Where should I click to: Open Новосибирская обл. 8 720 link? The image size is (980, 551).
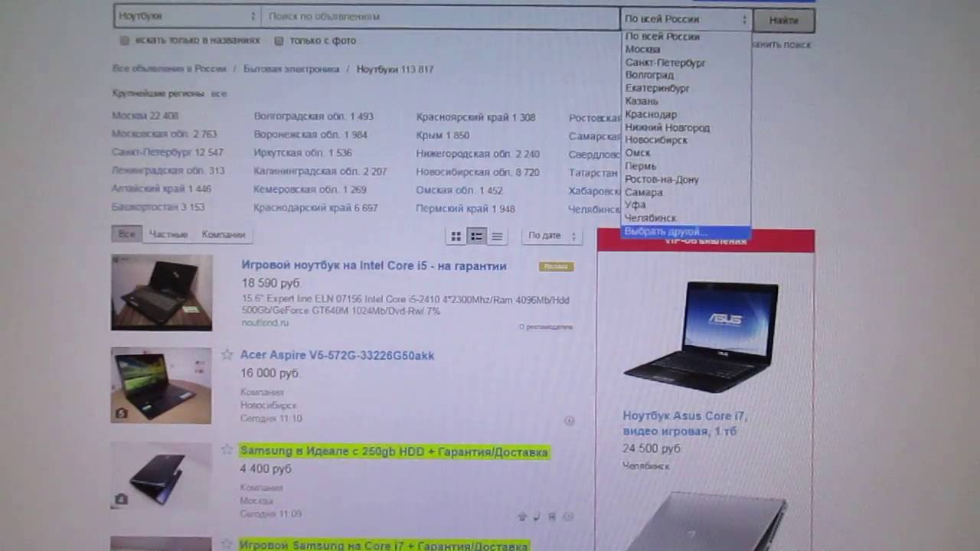click(x=478, y=172)
